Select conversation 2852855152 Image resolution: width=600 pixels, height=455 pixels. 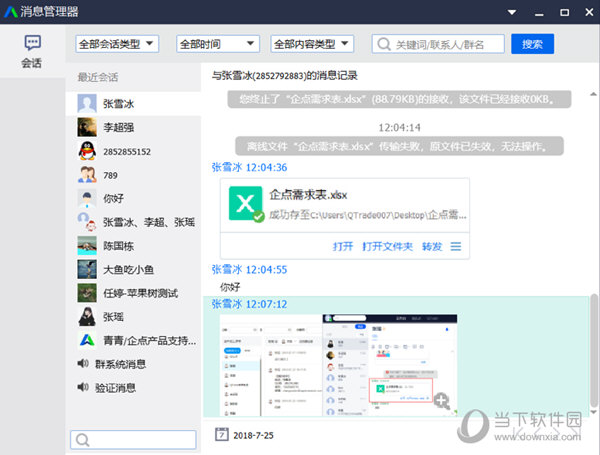pos(134,152)
